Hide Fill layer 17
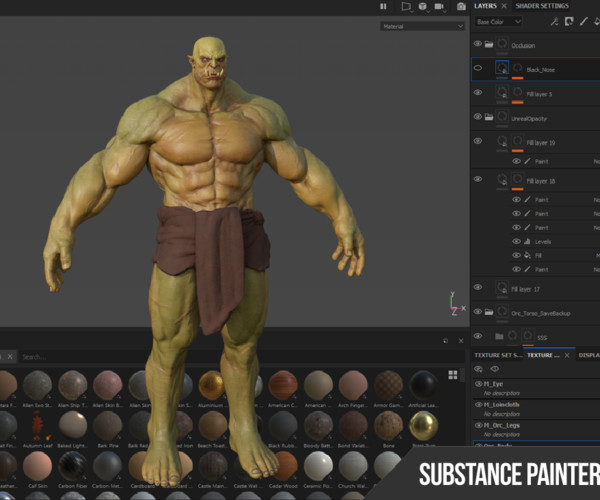Image resolution: width=600 pixels, height=500 pixels. pos(478,287)
